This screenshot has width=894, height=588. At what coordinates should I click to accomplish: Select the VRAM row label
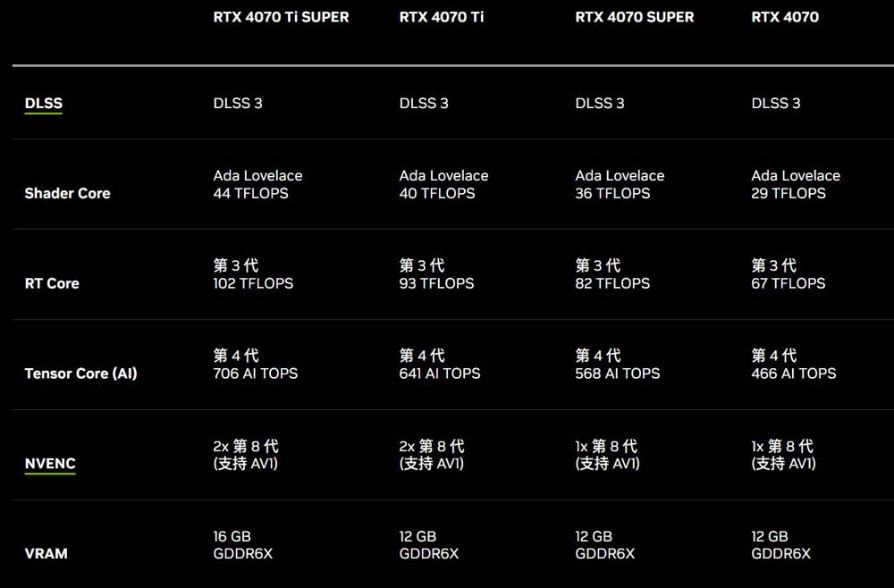46,553
